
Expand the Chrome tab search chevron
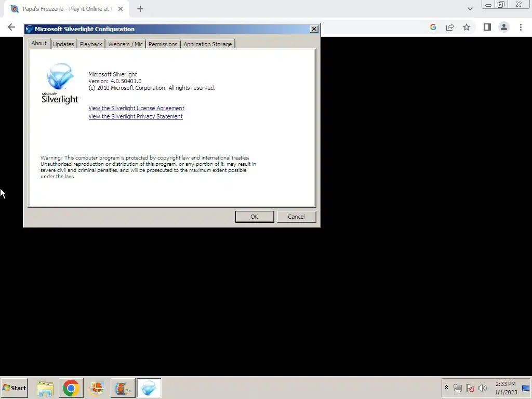pyautogui.click(x=470, y=9)
